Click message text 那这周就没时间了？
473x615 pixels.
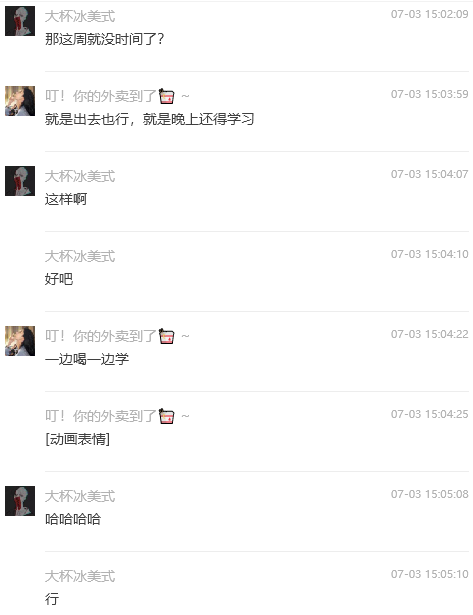click(x=104, y=39)
